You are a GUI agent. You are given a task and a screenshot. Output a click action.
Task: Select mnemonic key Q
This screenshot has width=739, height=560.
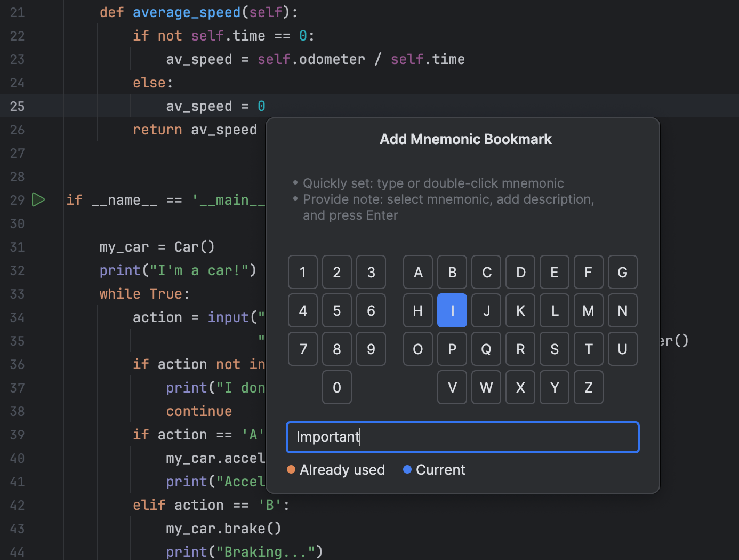click(486, 349)
